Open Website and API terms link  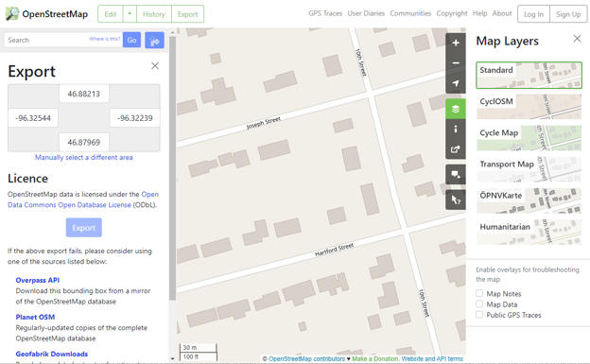(x=432, y=358)
